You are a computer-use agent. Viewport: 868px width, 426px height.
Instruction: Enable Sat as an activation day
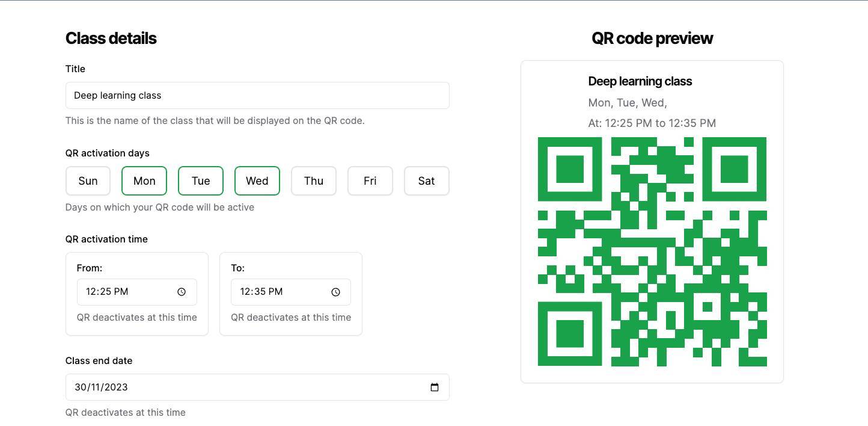[x=427, y=181]
